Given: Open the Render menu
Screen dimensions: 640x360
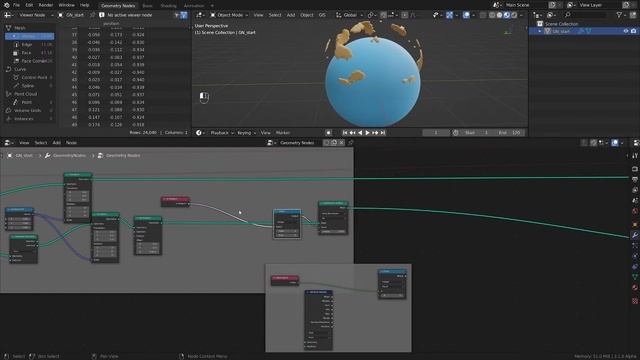Looking at the screenshot, I should click(x=46, y=5).
